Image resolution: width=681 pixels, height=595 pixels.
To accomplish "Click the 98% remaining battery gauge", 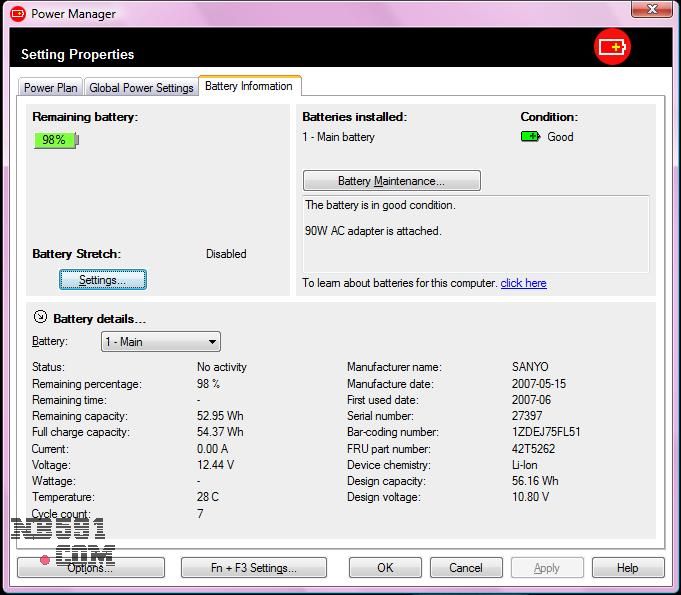I will tap(55, 140).
